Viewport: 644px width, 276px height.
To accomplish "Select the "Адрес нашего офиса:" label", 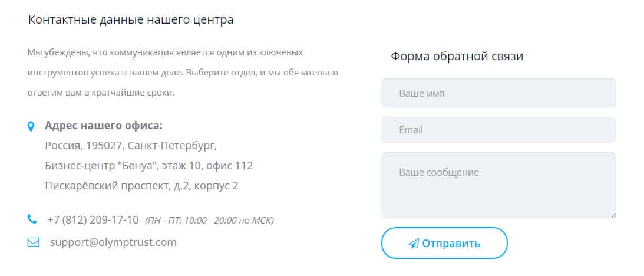I will point(104,126).
